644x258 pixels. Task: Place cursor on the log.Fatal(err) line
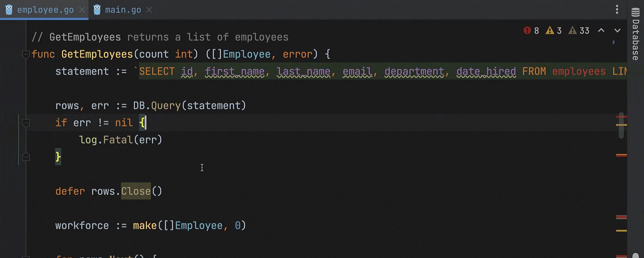121,140
